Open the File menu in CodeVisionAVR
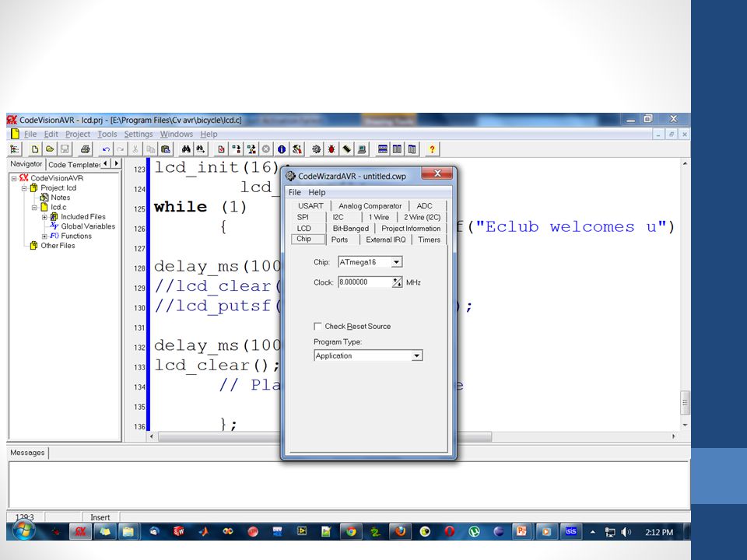The width and height of the screenshot is (747, 560). [30, 135]
